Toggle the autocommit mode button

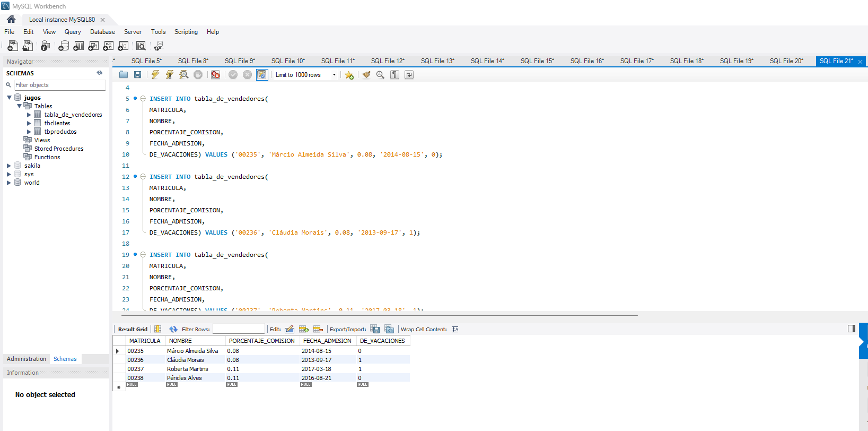click(262, 75)
